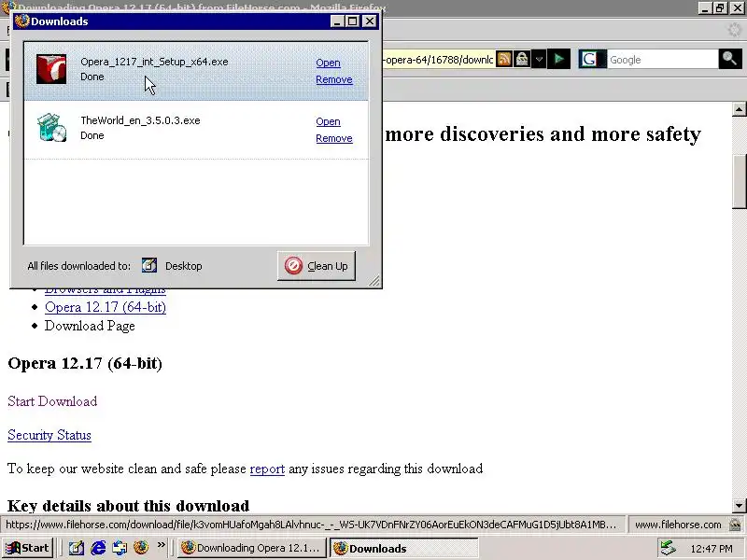Click the report link
This screenshot has width=747, height=560.
click(x=267, y=469)
